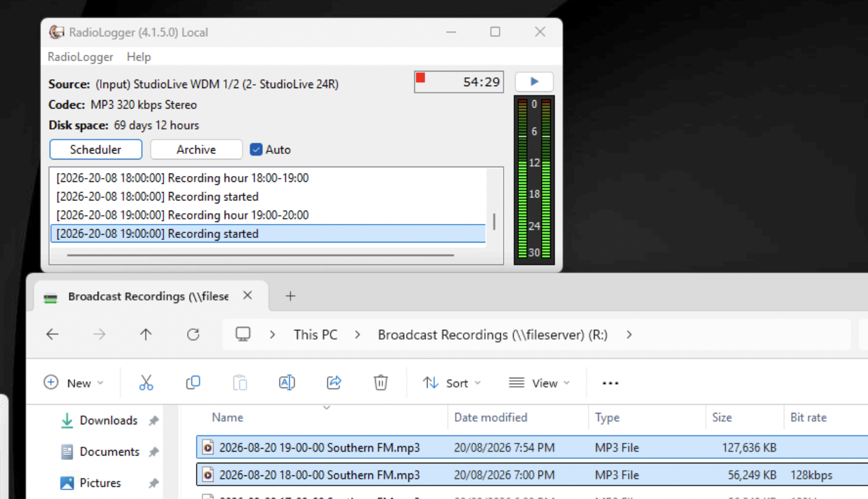Viewport: 868px width, 499px height.
Task: Click the 128kbps bit rate cell
Action: (811, 475)
